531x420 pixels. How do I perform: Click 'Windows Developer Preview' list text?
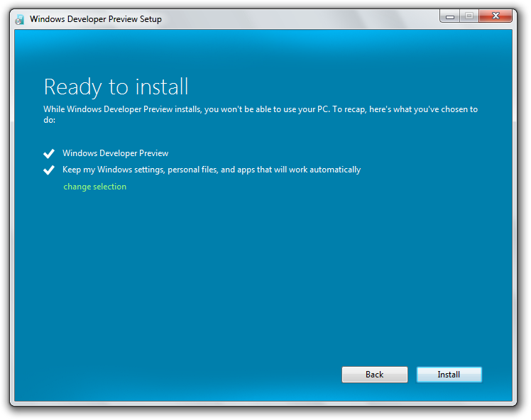click(x=116, y=153)
